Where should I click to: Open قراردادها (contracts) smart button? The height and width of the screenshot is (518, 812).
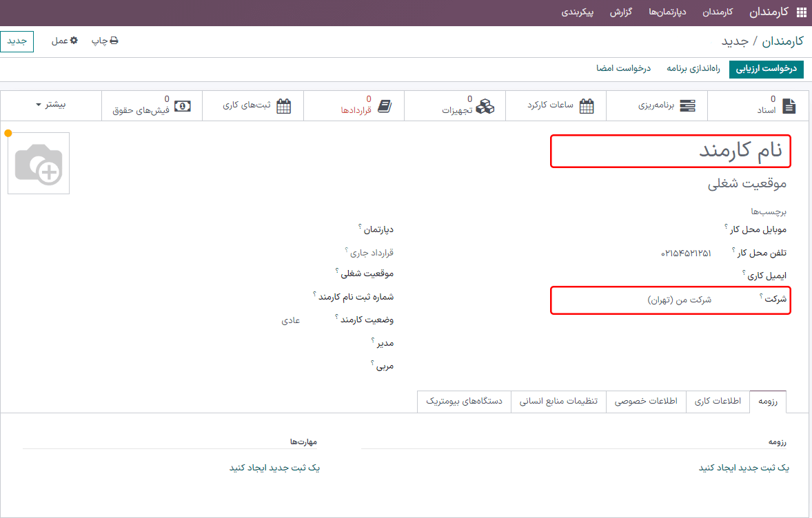pos(354,105)
